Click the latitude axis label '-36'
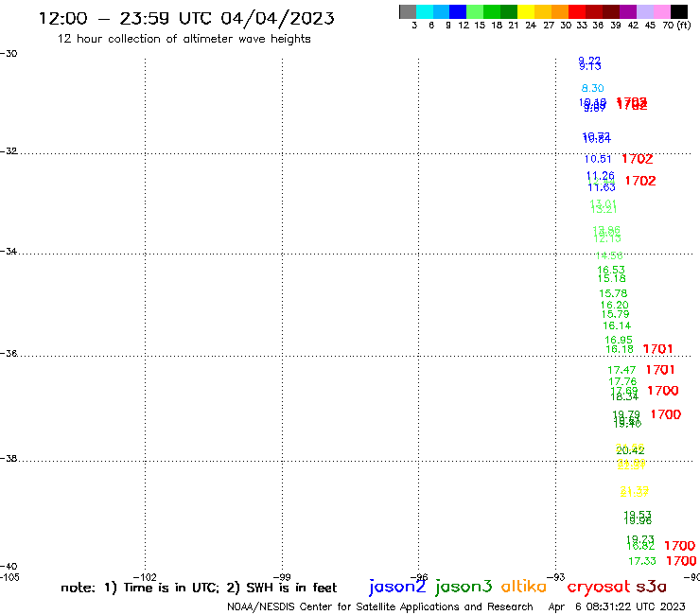Viewport: 700px width, 615px height. 9,353
